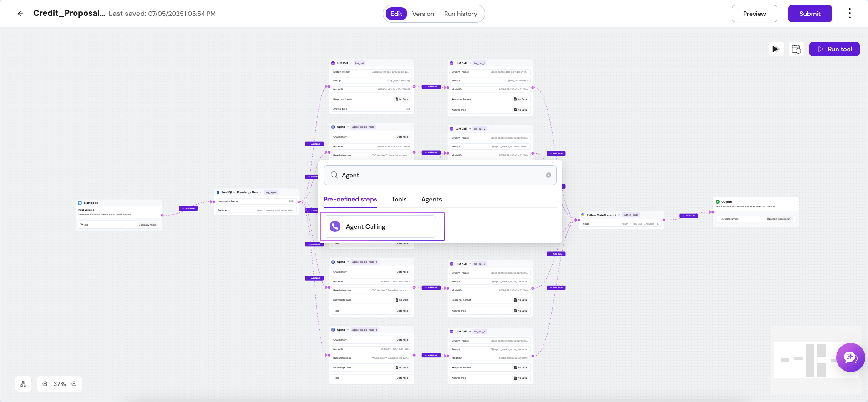The height and width of the screenshot is (402, 868).
Task: Click the Preview button
Action: (754, 14)
